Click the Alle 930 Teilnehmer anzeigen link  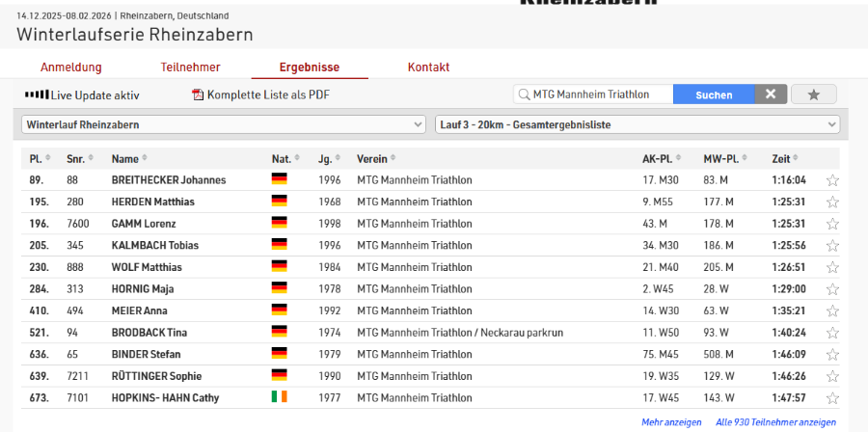click(x=775, y=422)
